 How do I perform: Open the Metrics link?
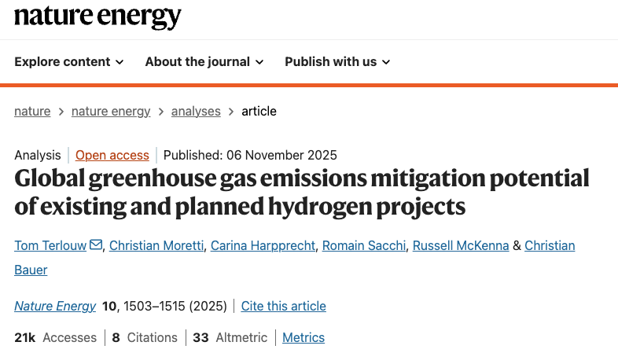click(303, 337)
